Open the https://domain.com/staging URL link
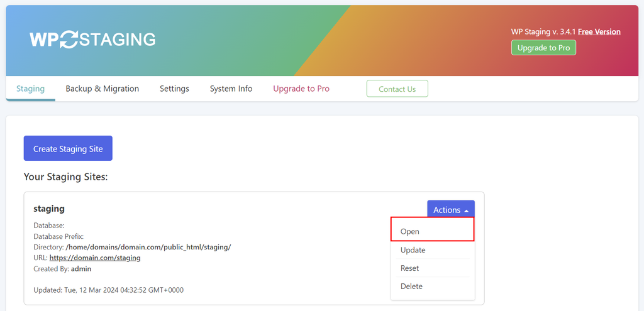644x311 pixels. [x=94, y=258]
